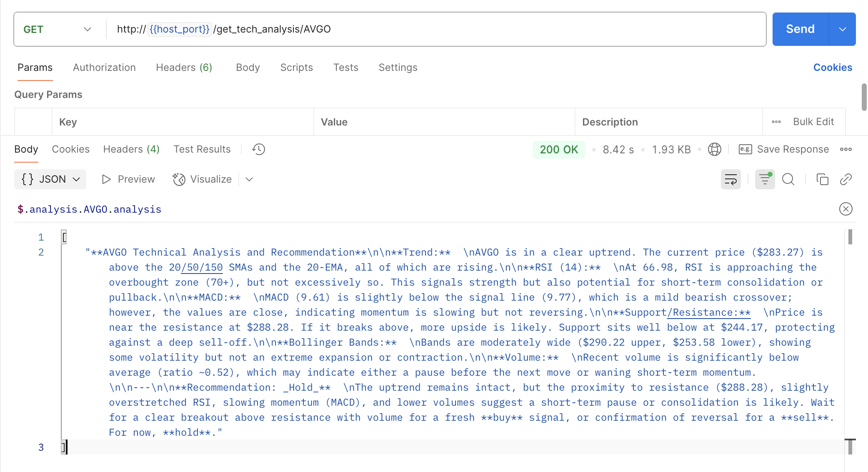Click the copy link icon
This screenshot has height=472, width=868.
click(846, 179)
